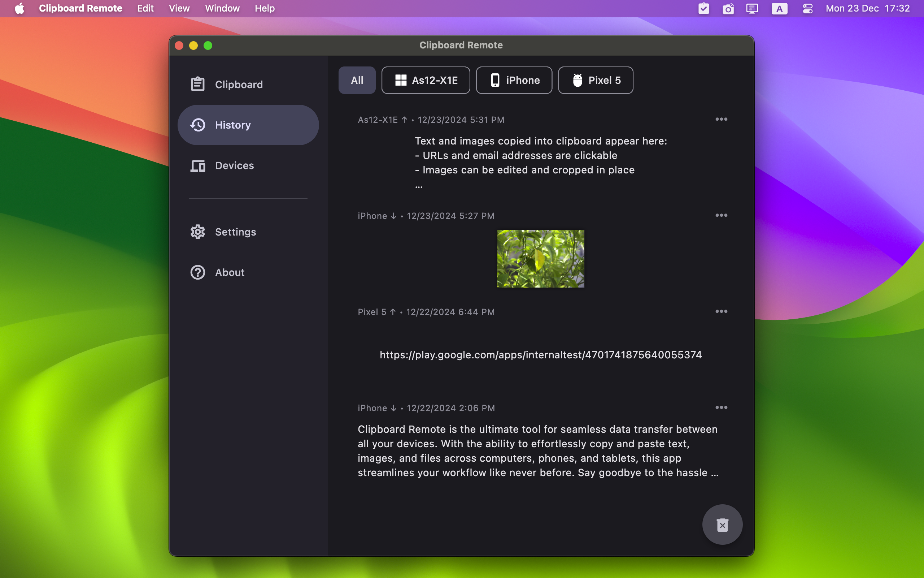
Task: Click the clipboard checkmark menu bar icon
Action: click(704, 8)
